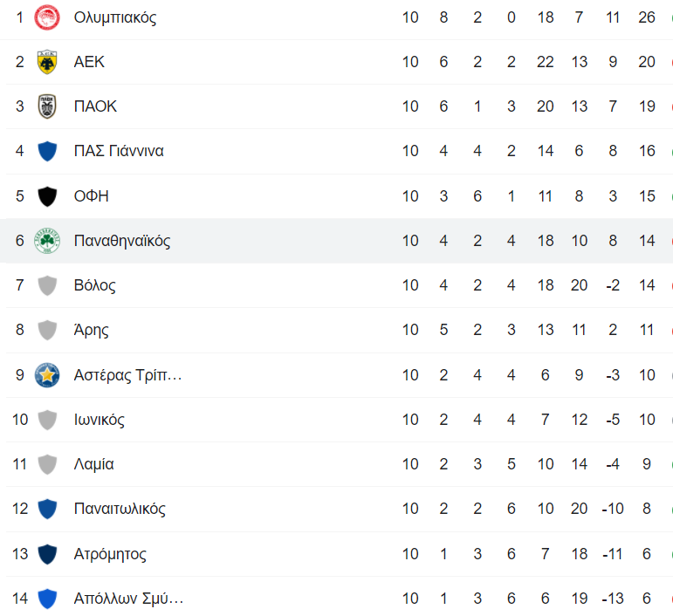Click the ΠΑΟΚ black and white crest
The width and height of the screenshot is (673, 616).
47,106
